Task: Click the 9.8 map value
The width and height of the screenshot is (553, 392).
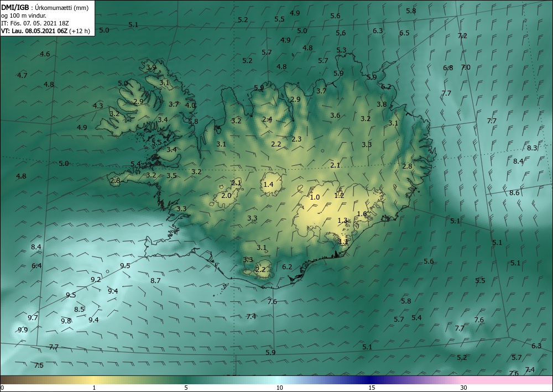Action: [66, 321]
